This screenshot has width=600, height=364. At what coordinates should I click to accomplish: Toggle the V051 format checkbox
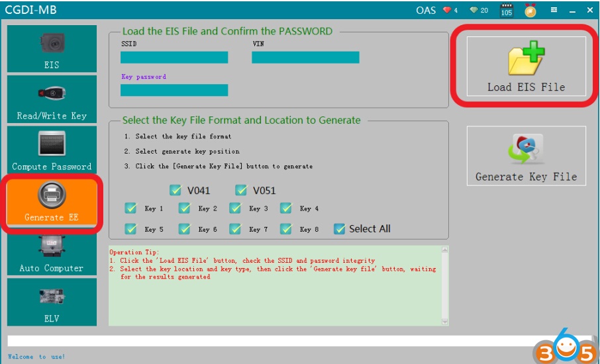pos(241,190)
